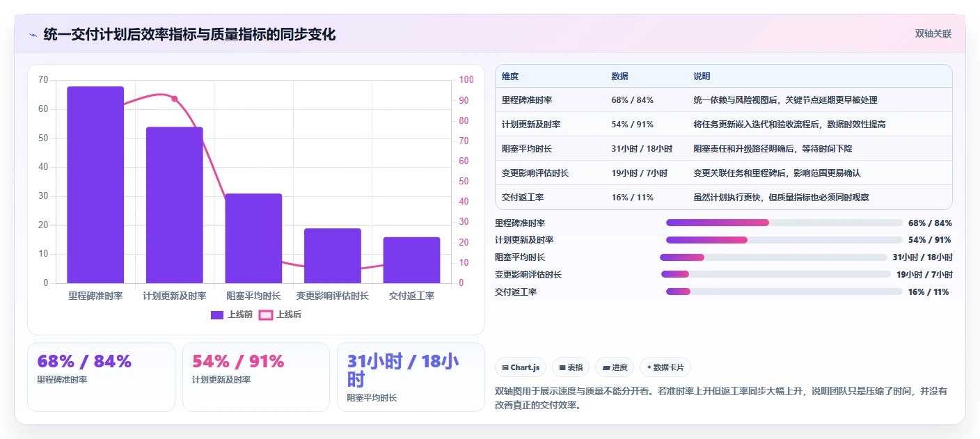Image resolution: width=980 pixels, height=439 pixels.
Task: Toggle the 上线前 purple legend swatch
Action: [217, 315]
